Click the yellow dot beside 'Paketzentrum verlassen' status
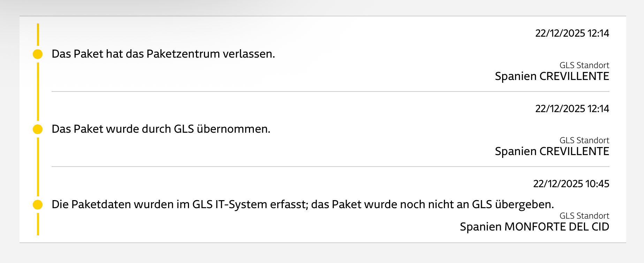The width and height of the screenshot is (644, 263). pyautogui.click(x=38, y=54)
